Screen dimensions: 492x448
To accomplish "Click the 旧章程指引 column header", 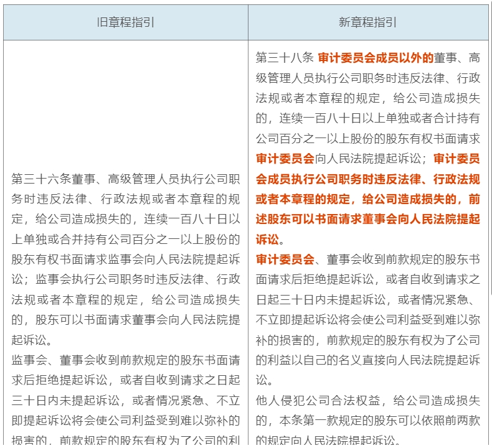I will click(125, 22).
